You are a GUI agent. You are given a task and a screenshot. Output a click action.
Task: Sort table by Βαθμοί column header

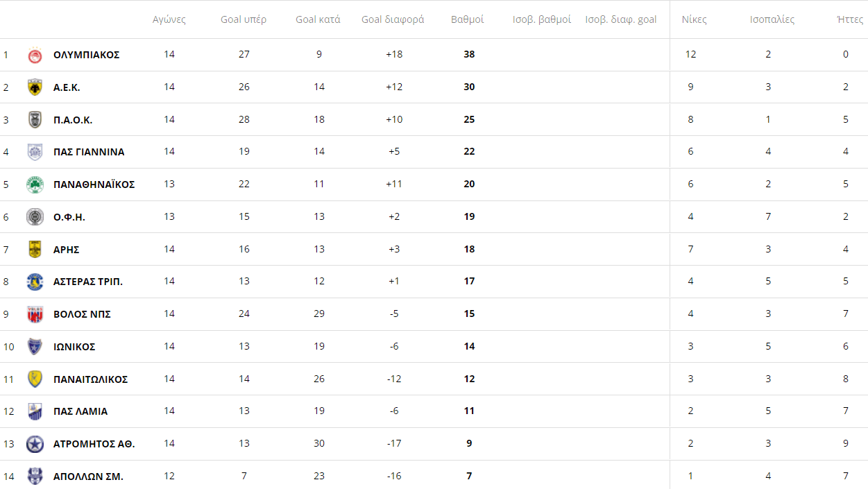click(468, 19)
